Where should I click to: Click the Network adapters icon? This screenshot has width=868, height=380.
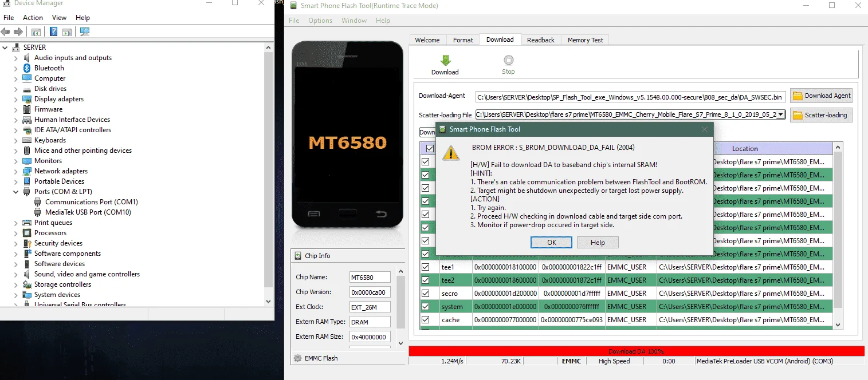pos(27,171)
